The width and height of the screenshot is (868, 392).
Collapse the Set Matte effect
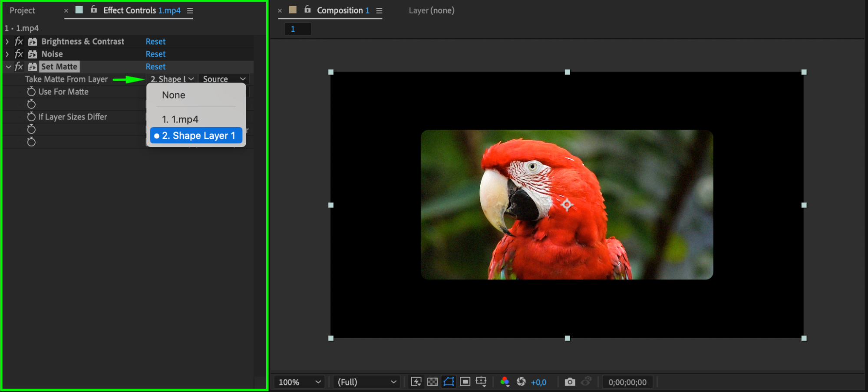(x=8, y=66)
